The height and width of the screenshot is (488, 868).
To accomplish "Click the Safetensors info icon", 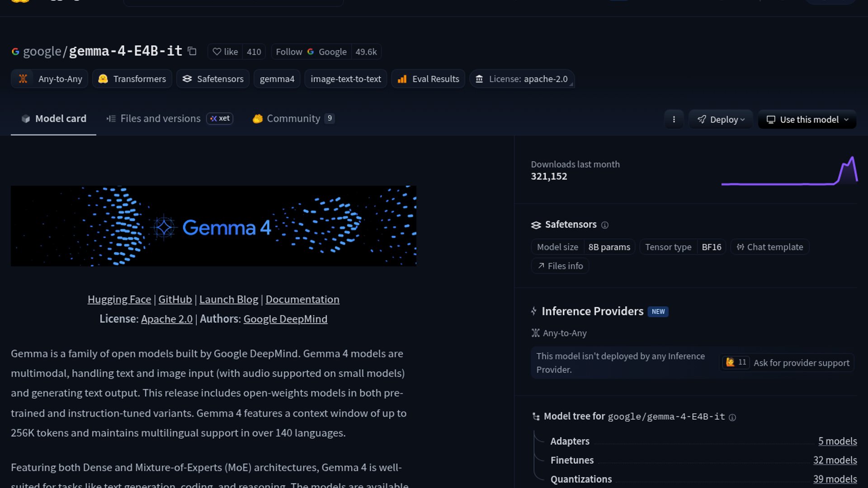I will click(605, 225).
